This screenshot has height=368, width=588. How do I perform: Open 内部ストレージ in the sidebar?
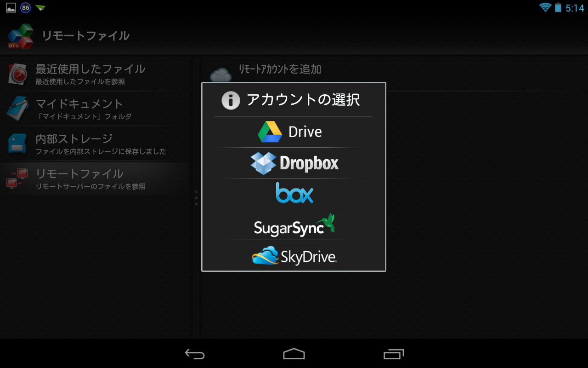point(96,144)
